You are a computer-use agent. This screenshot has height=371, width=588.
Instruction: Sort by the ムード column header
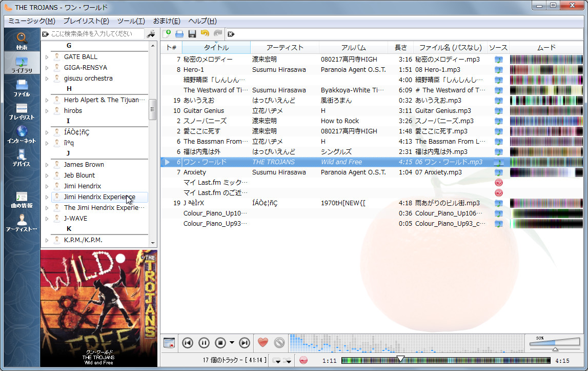(x=546, y=48)
